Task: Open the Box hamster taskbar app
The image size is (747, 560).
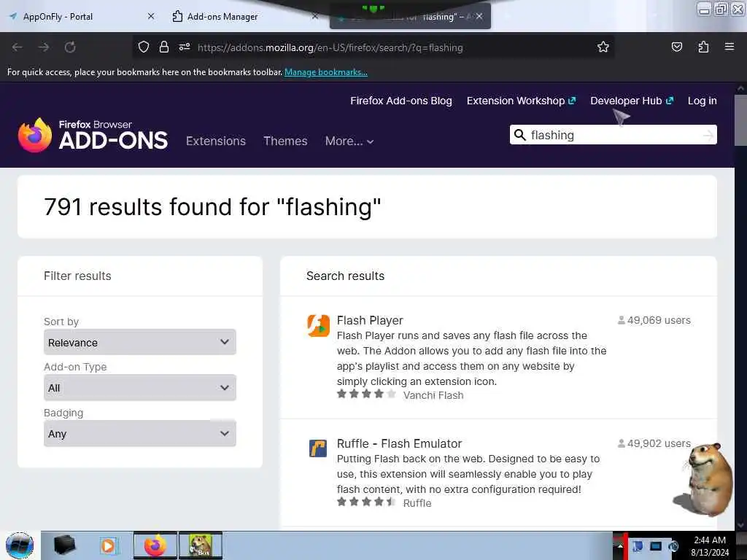Action: pos(200,545)
